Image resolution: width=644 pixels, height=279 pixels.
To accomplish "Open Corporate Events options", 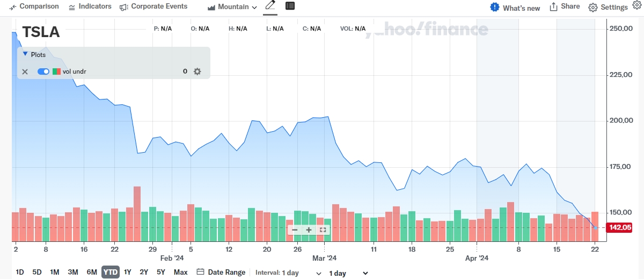I will click(x=153, y=6).
